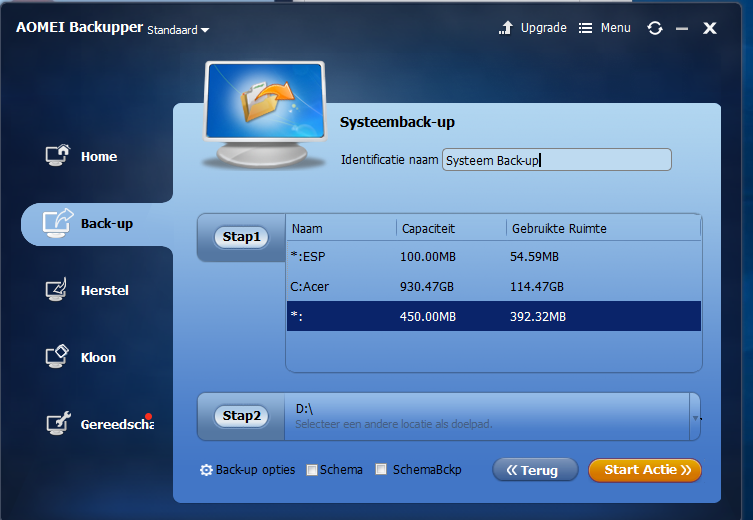Close the AOMEI Backupper window
This screenshot has height=520, width=753.
[x=710, y=28]
